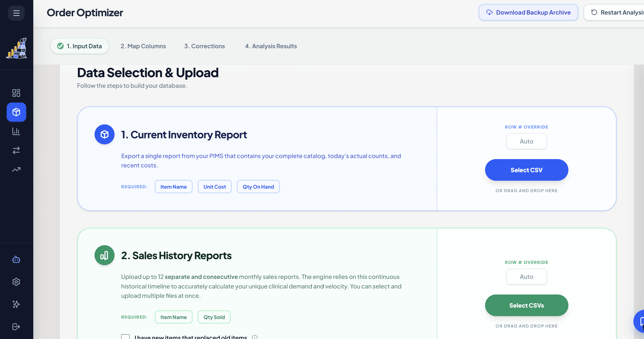Click 'Follow the steps to build your database.'
The width and height of the screenshot is (644, 339).
pos(132,86)
